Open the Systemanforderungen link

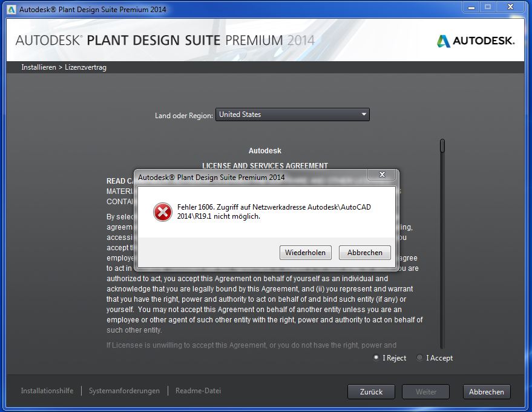click(124, 391)
